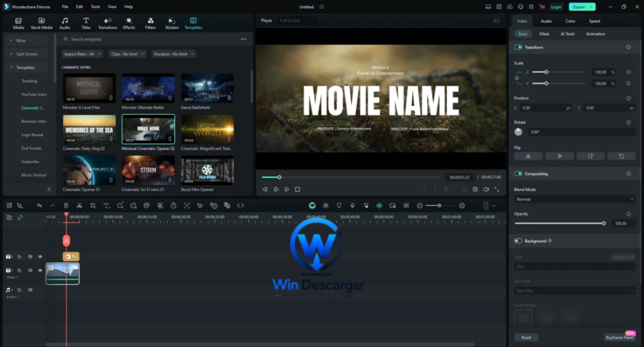The height and width of the screenshot is (347, 644).
Task: Click the Delete trash icon in timeline toolbar
Action: tap(65, 205)
